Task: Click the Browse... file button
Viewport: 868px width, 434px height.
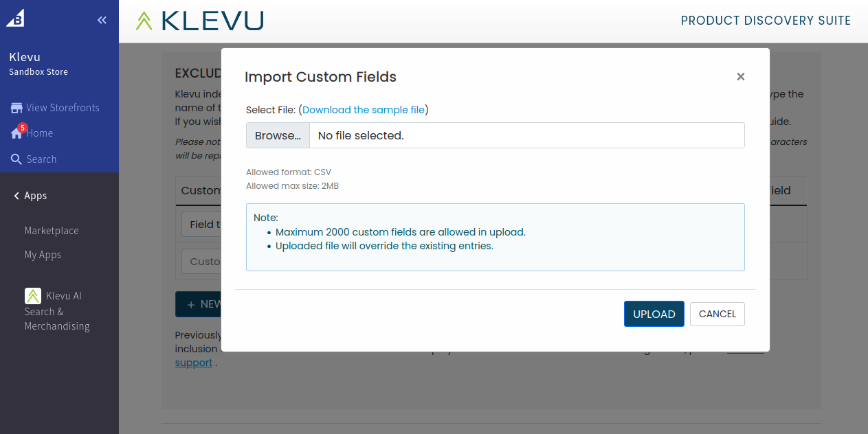Action: [x=278, y=135]
